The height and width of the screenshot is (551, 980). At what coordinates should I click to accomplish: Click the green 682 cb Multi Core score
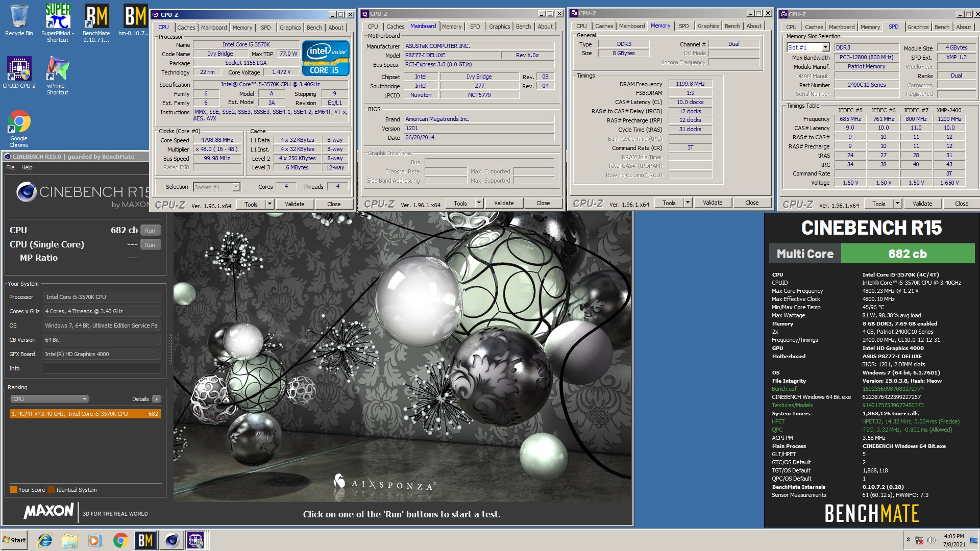coord(908,254)
